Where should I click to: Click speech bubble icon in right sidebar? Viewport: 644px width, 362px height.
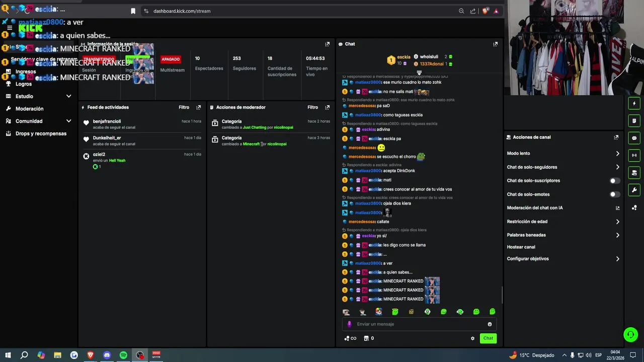click(634, 138)
